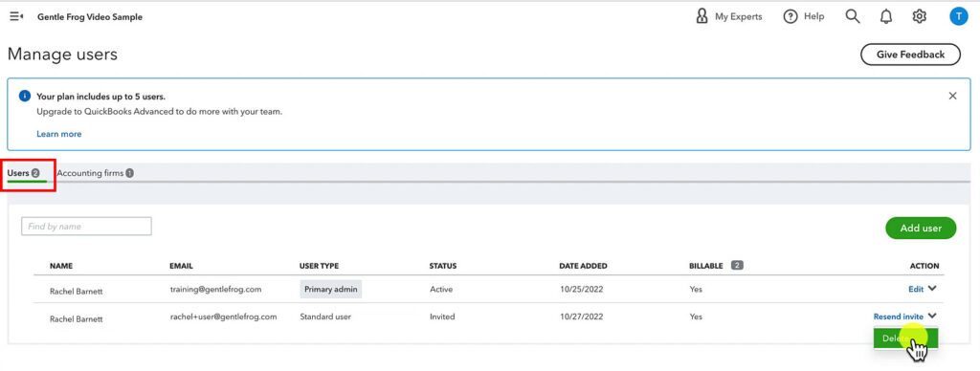The width and height of the screenshot is (980, 371).
Task: Click the USER TYPE column header
Action: coord(319,266)
